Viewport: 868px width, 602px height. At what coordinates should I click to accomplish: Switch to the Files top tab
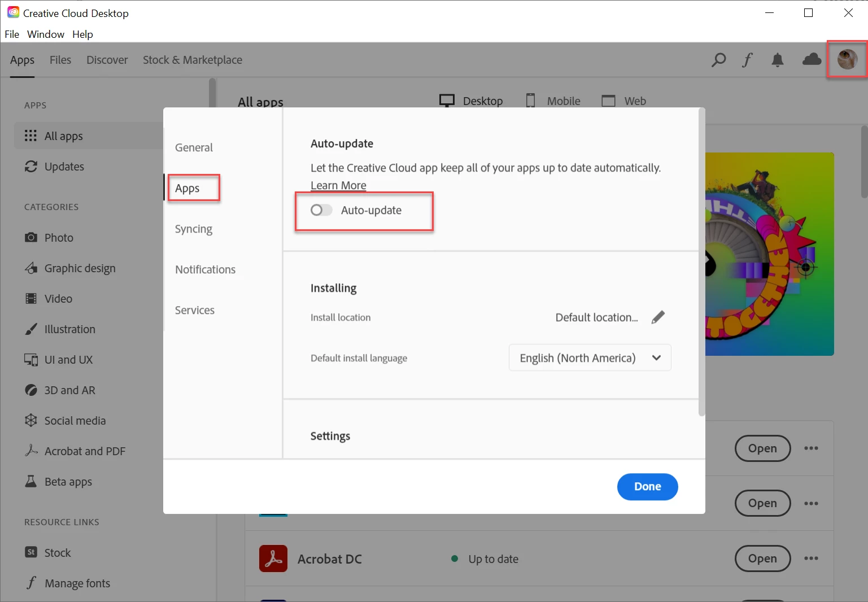pyautogui.click(x=60, y=60)
